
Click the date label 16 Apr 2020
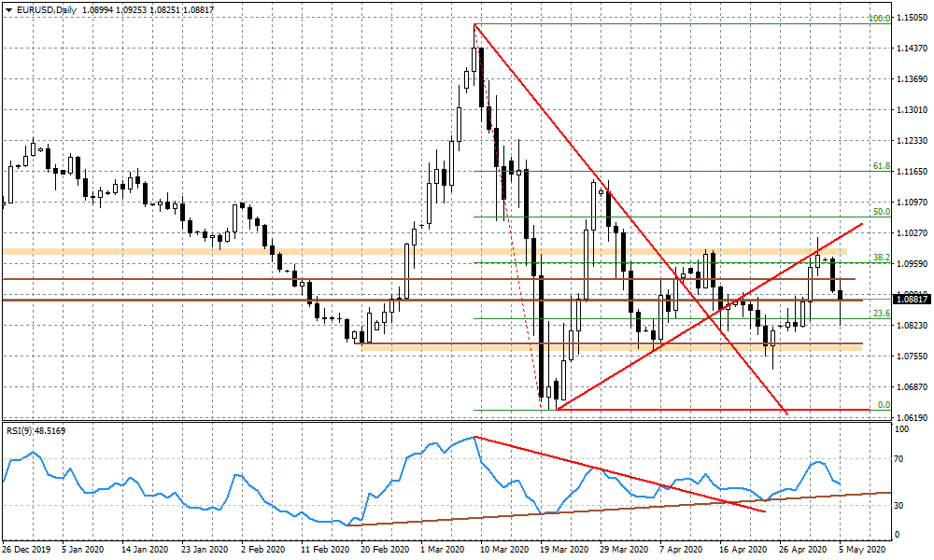pos(743,550)
